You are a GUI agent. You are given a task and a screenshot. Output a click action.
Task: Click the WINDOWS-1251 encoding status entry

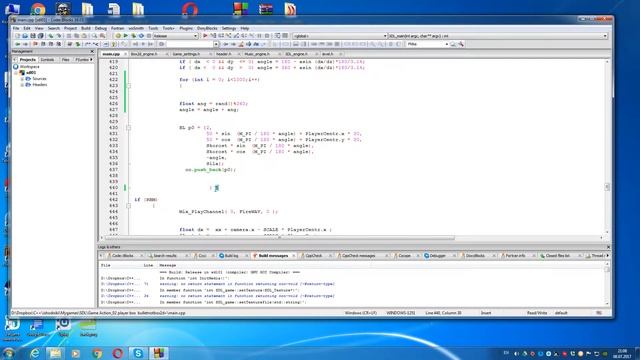(x=401, y=313)
